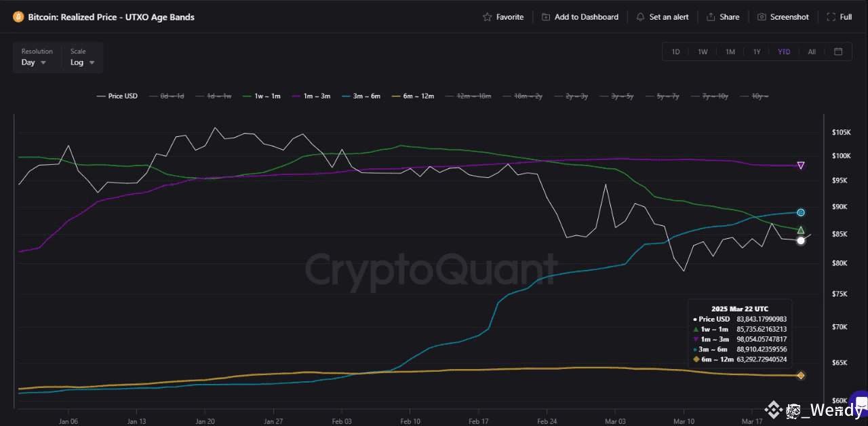Click the white Price USD endpoint marker on chart
The width and height of the screenshot is (868, 426).
tap(800, 240)
